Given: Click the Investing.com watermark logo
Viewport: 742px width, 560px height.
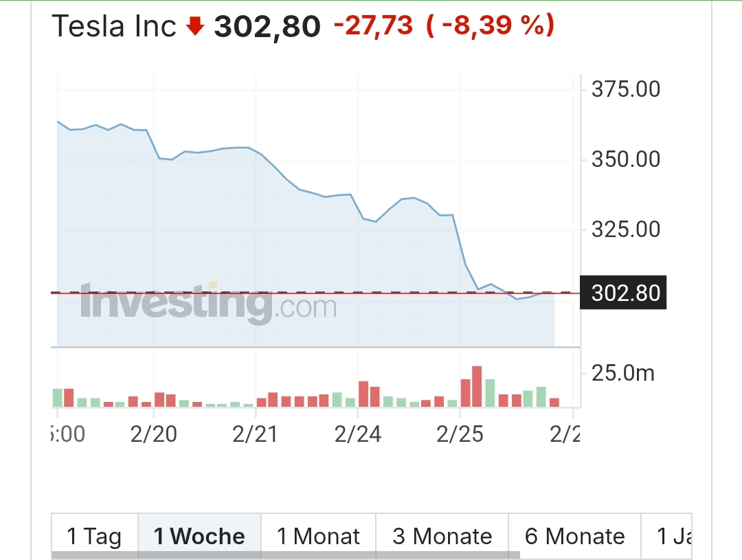Looking at the screenshot, I should pyautogui.click(x=208, y=303).
